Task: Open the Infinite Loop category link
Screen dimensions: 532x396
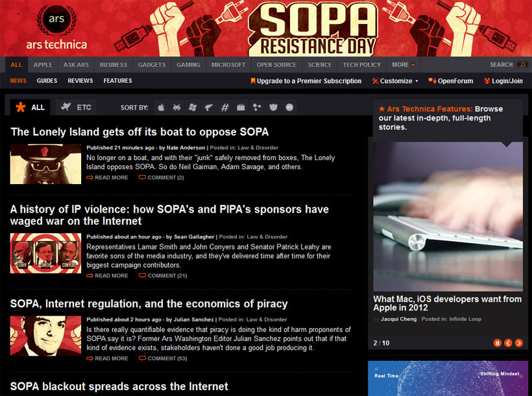Action: coord(465,319)
